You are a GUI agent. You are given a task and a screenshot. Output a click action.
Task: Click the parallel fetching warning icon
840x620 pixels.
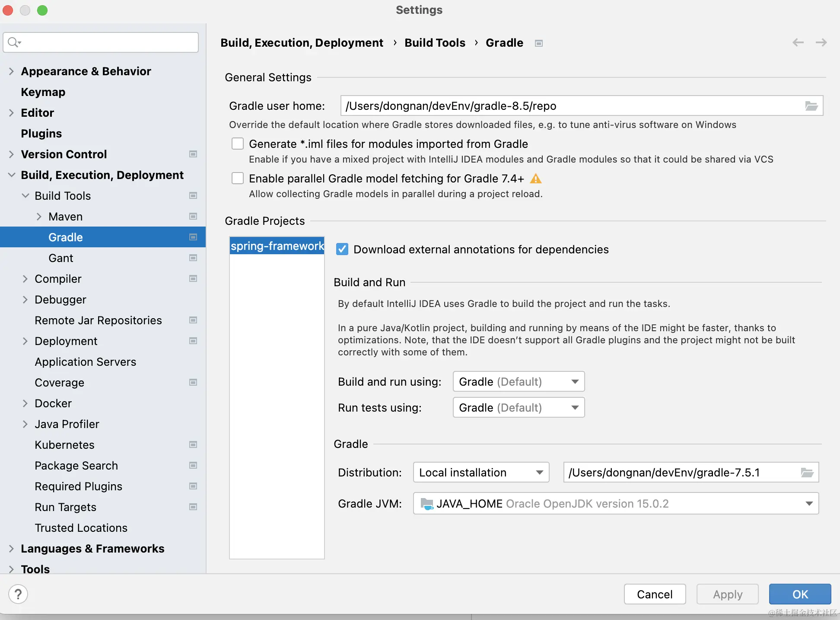535,179
